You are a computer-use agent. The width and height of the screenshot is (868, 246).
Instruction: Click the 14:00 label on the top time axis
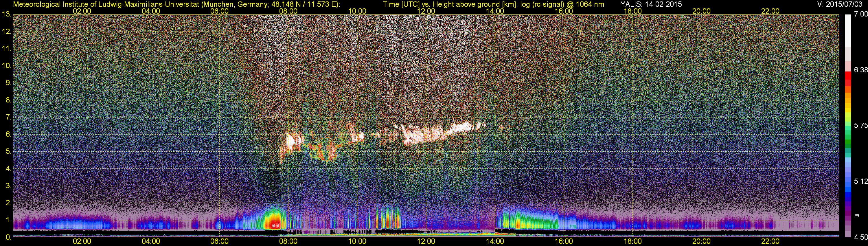pos(495,11)
